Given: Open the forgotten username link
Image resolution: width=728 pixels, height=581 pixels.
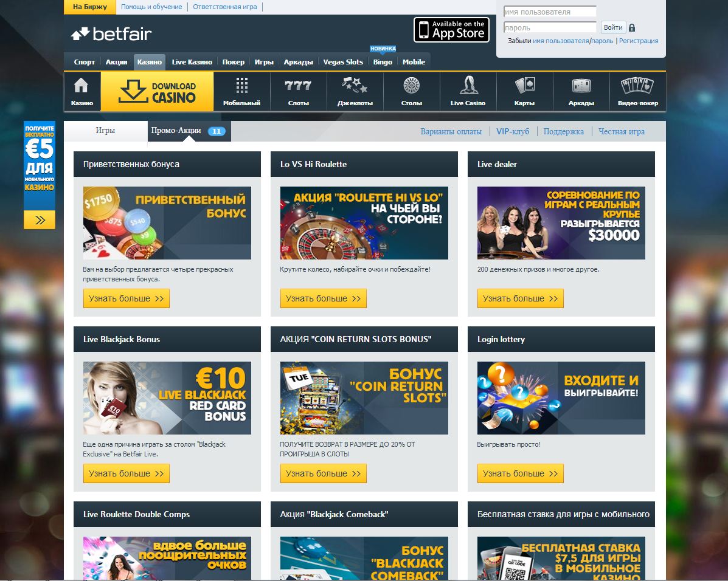Looking at the screenshot, I should [560, 41].
